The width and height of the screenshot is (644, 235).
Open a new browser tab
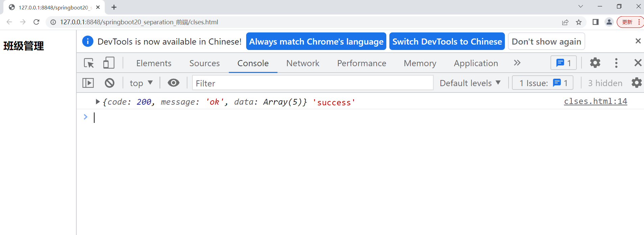pyautogui.click(x=114, y=7)
